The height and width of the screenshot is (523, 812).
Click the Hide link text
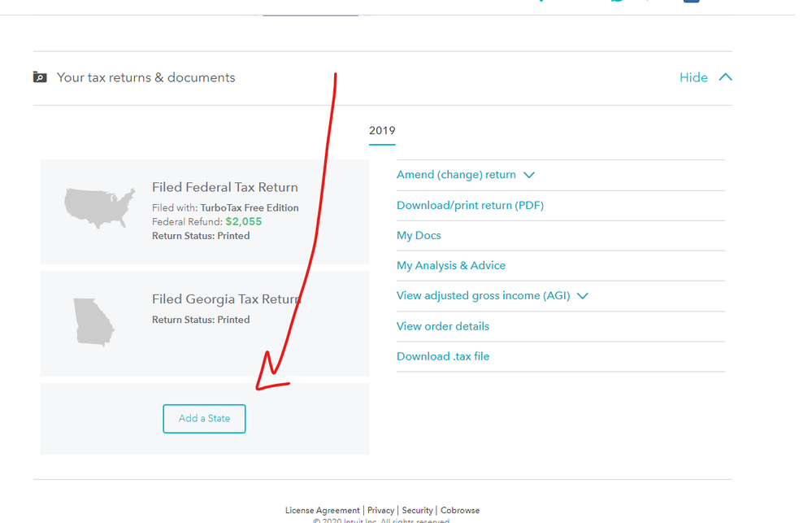point(693,77)
